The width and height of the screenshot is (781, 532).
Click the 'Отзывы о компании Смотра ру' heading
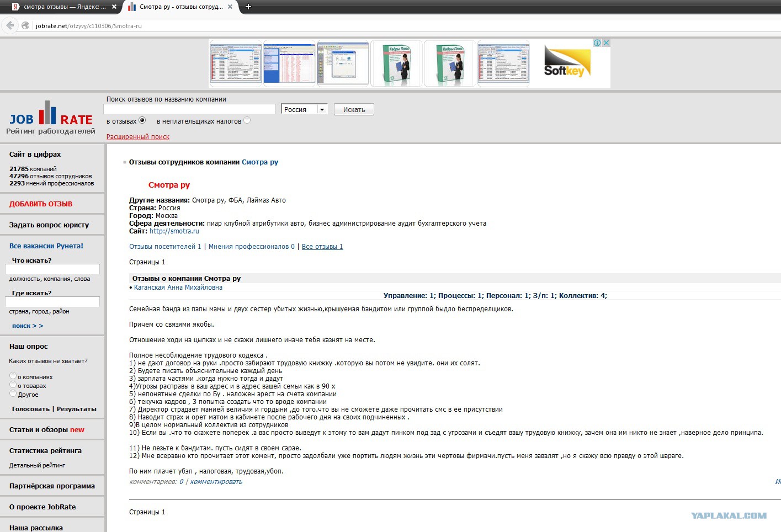coord(187,279)
